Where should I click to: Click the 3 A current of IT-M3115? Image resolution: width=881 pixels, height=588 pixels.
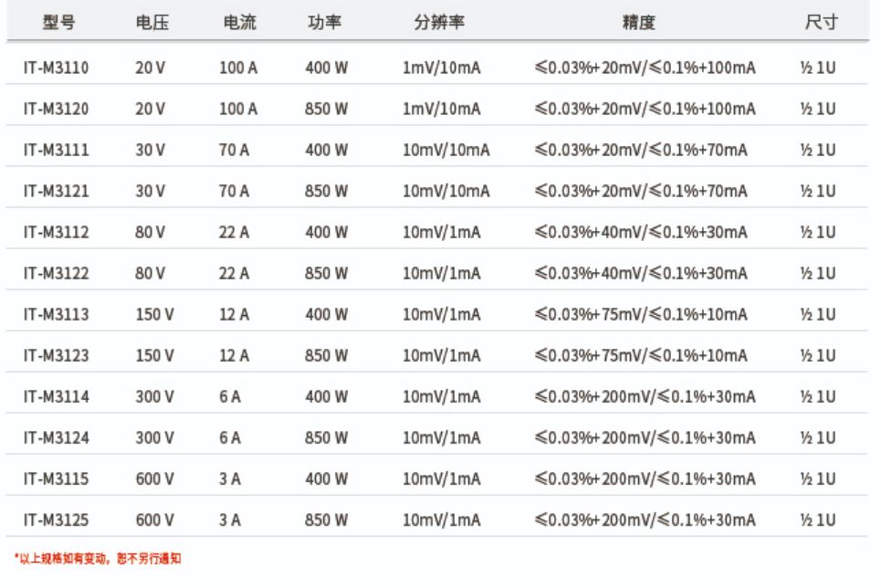pos(230,479)
